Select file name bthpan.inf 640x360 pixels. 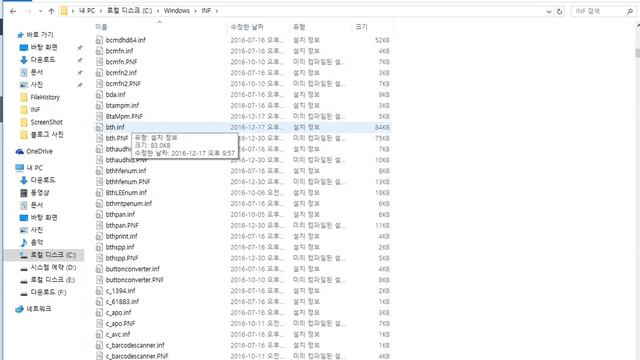point(120,214)
